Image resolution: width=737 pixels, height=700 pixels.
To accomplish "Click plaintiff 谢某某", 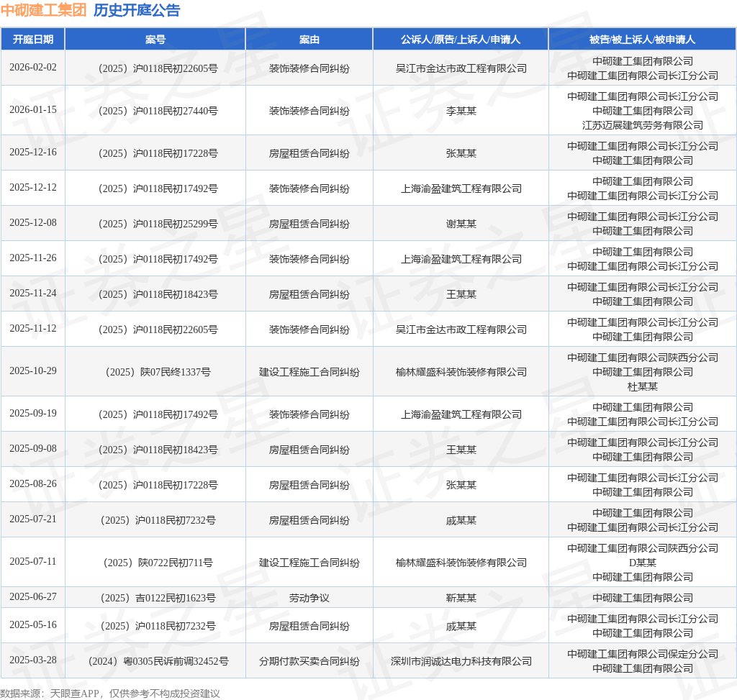I will pyautogui.click(x=461, y=224).
